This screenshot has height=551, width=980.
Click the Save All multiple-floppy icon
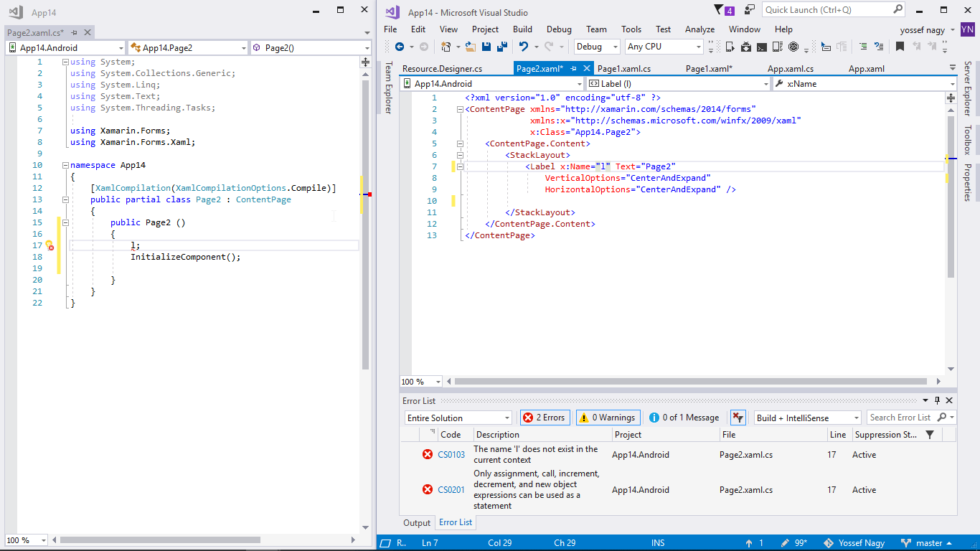[502, 47]
